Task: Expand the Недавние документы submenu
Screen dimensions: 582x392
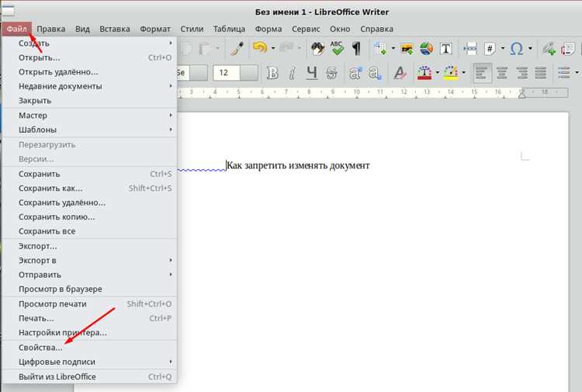Action: (89, 86)
